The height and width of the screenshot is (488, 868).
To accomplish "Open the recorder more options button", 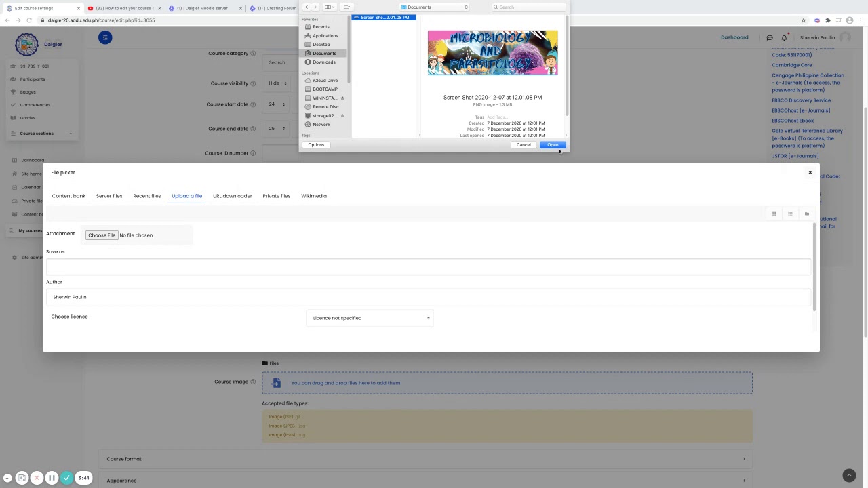I will click(7, 478).
